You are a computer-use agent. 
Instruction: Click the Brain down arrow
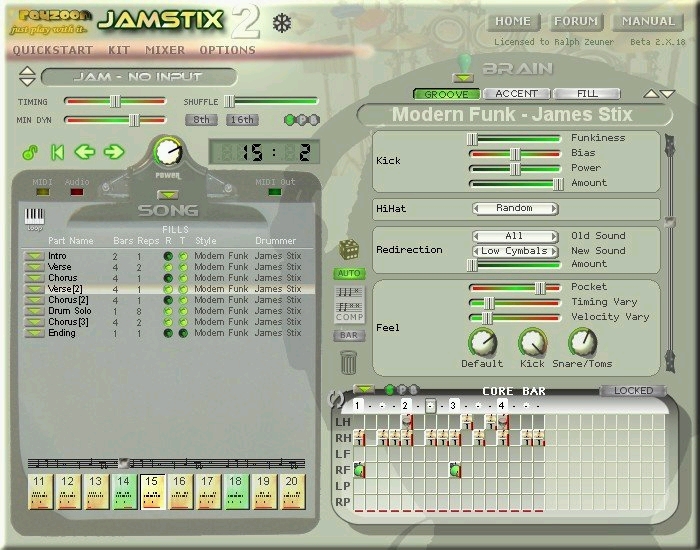click(667, 94)
